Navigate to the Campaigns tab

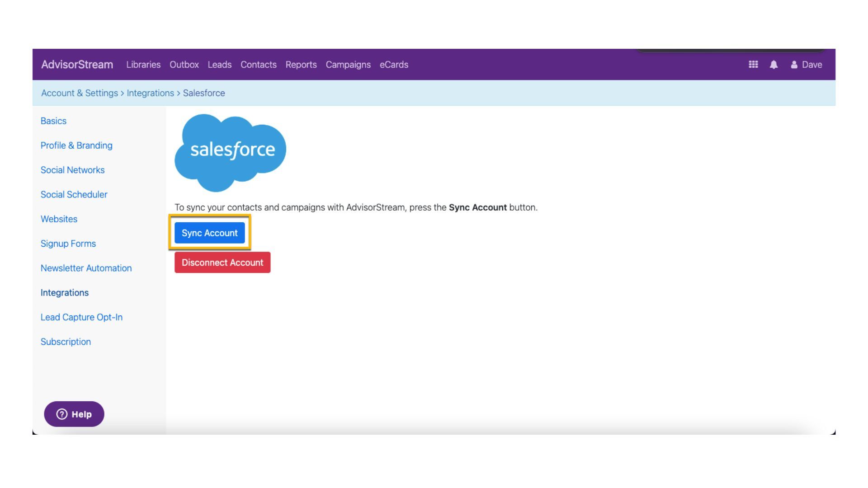tap(348, 65)
